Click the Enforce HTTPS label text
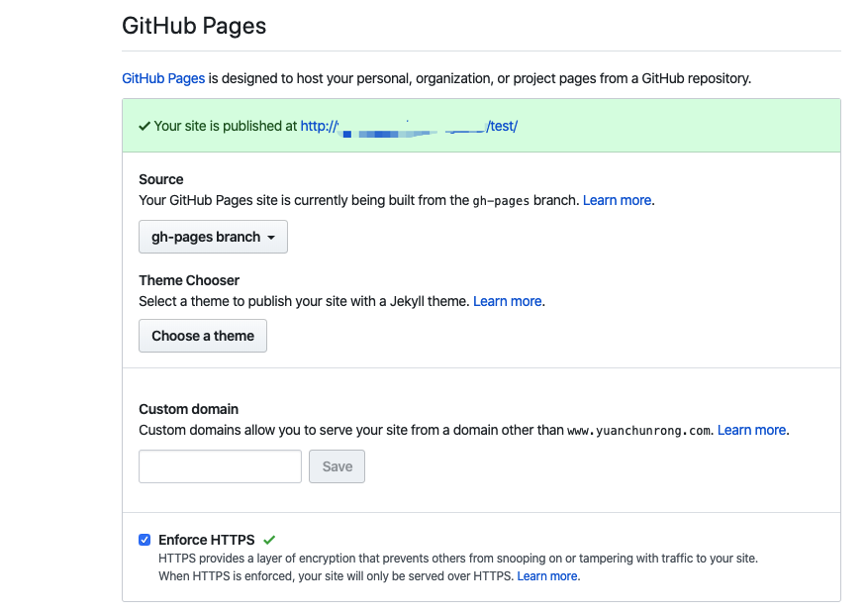Image resolution: width=868 pixels, height=614 pixels. (x=206, y=540)
